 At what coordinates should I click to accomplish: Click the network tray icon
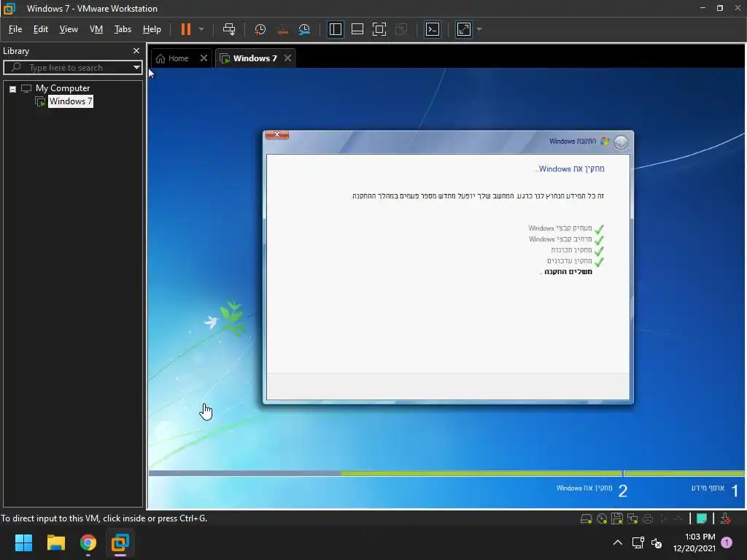pyautogui.click(x=638, y=542)
